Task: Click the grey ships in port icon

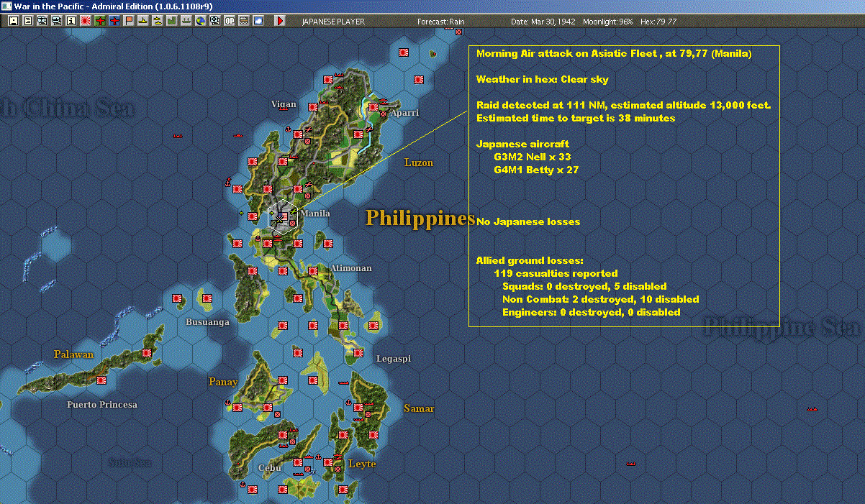Action: [x=186, y=21]
